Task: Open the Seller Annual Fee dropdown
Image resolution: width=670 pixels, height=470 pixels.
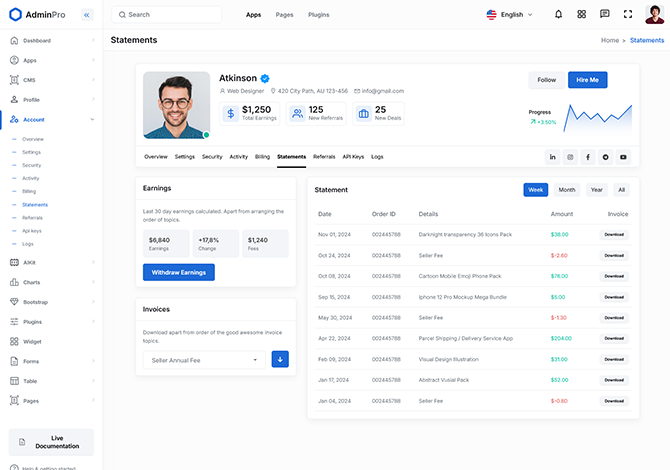Action: click(204, 360)
